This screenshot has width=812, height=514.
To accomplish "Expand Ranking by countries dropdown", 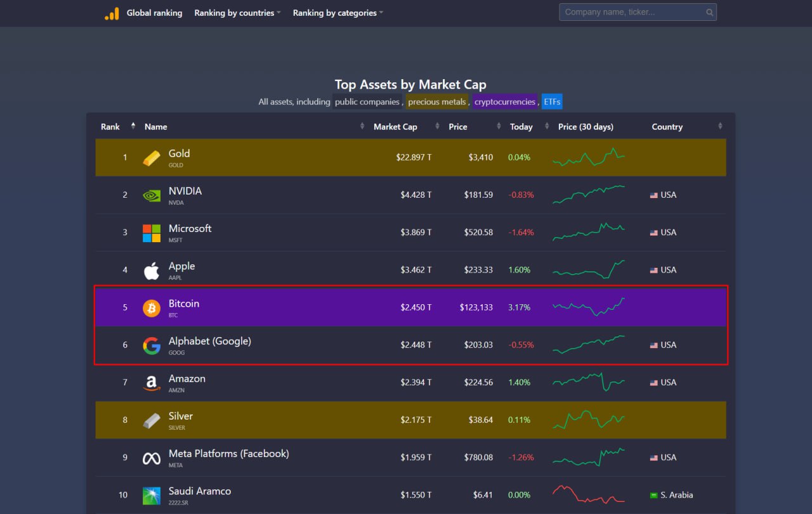I will pyautogui.click(x=237, y=13).
